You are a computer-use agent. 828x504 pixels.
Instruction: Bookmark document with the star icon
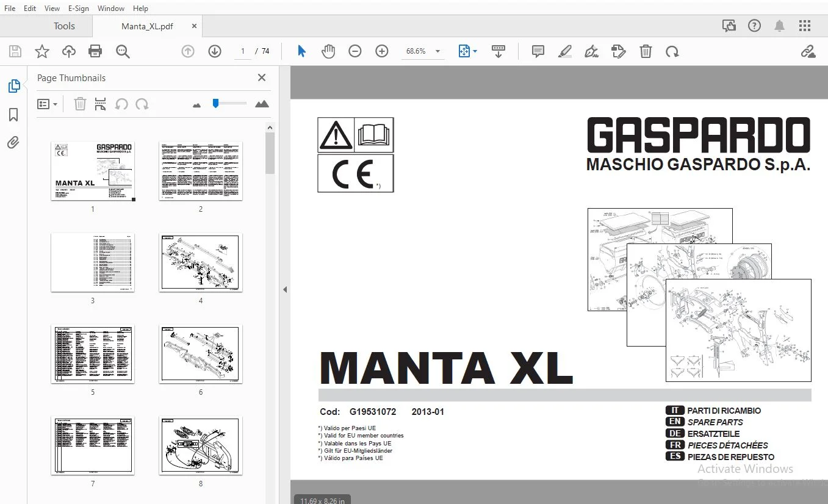click(x=41, y=52)
